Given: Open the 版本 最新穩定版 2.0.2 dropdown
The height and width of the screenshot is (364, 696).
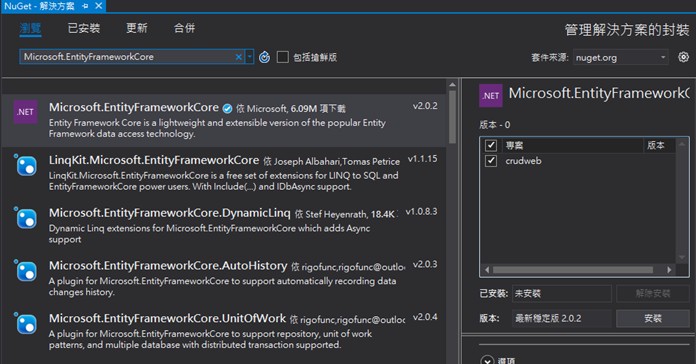Looking at the screenshot, I should pyautogui.click(x=562, y=318).
